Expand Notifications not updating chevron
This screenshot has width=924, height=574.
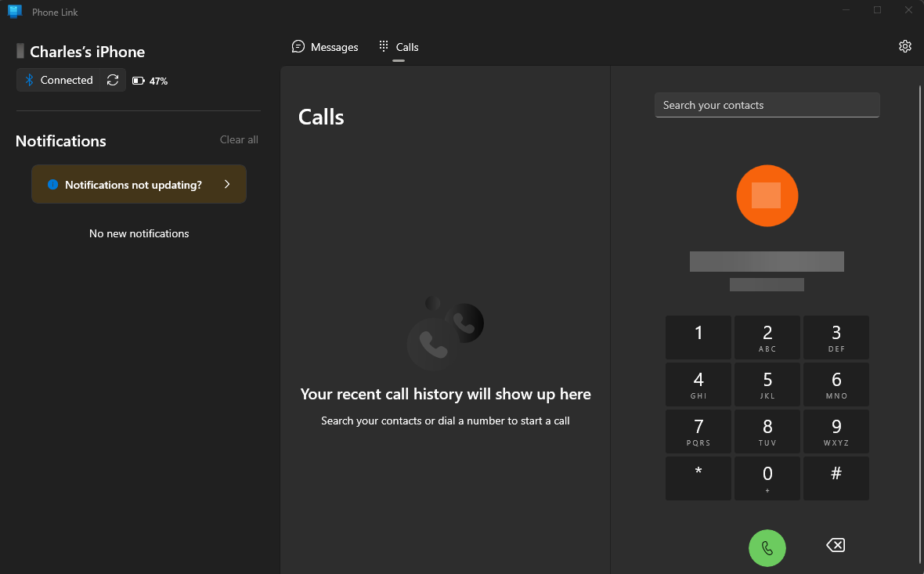[x=227, y=184]
